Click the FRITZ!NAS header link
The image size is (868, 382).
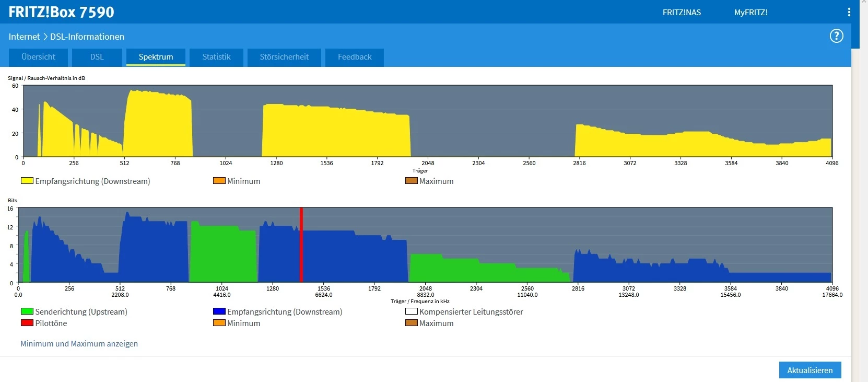[682, 13]
